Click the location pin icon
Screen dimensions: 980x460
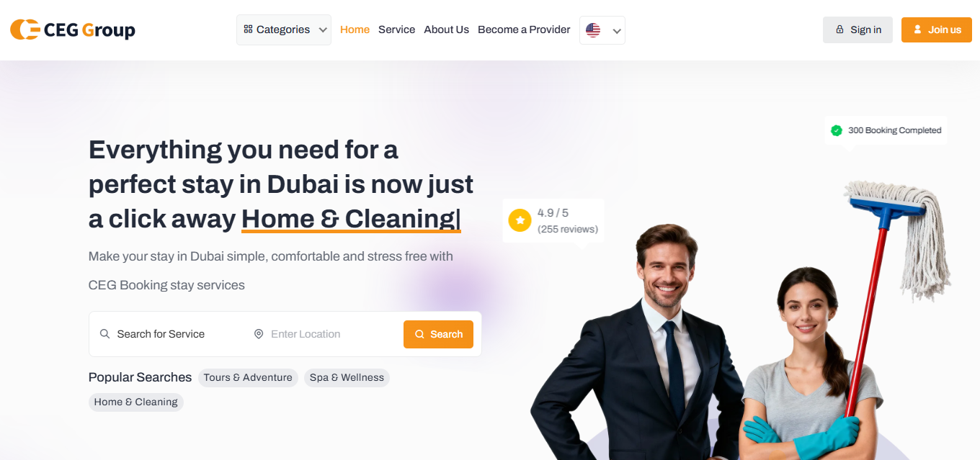pyautogui.click(x=259, y=334)
